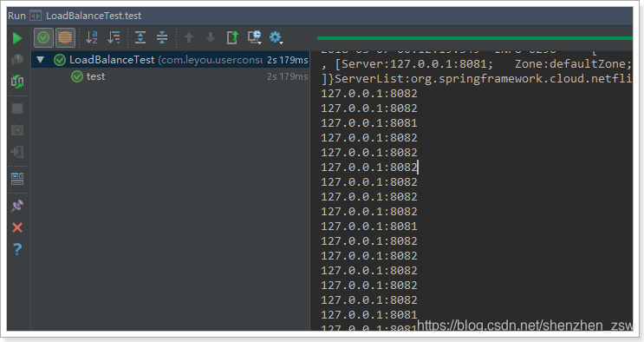The image size is (644, 342).
Task: Click the greyed rerun failed tests icon
Action: [x=17, y=60]
